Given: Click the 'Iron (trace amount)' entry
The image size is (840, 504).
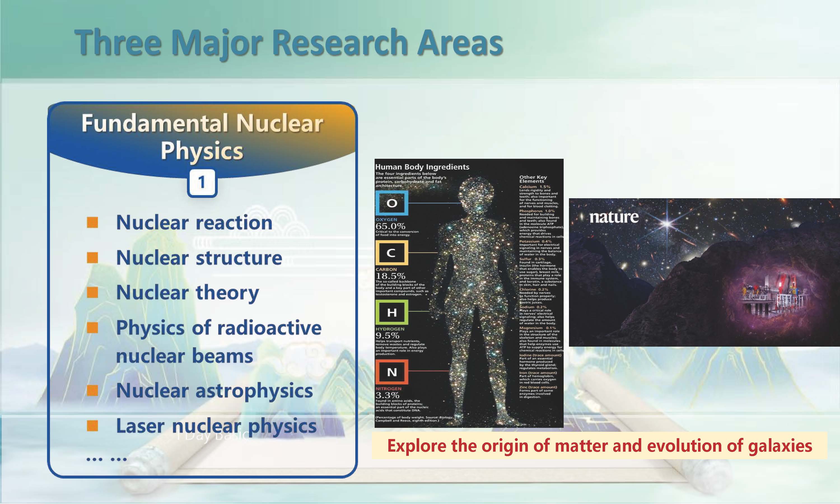Looking at the screenshot, I should [x=538, y=373].
